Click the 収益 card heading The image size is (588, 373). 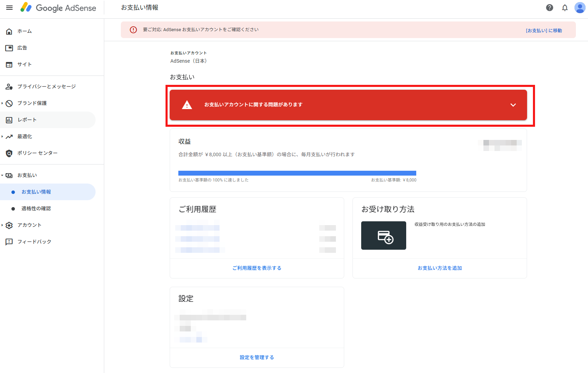185,142
